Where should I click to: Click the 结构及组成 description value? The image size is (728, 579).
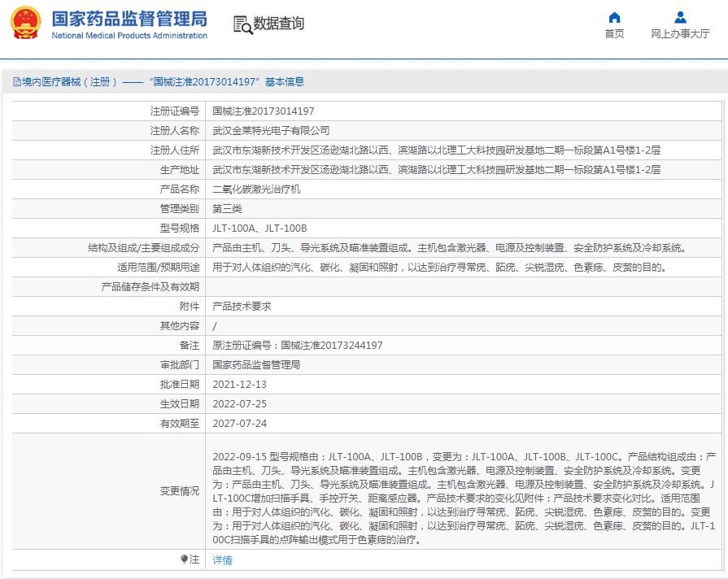coord(450,248)
